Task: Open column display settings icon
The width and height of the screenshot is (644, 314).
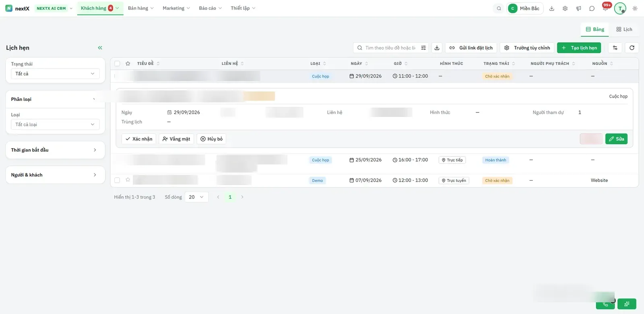Action: (x=615, y=48)
